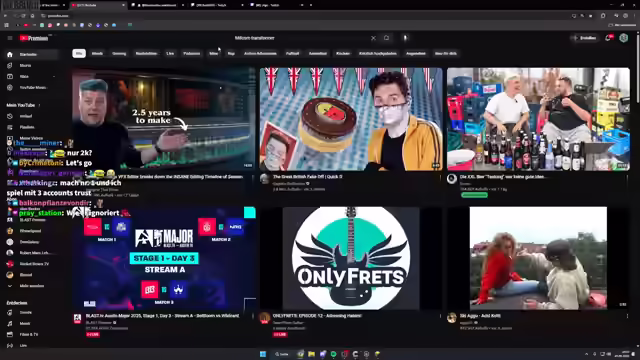Open options menu for Bier Tasting video
Viewport: 640px width, 360px height.
pos(627,178)
